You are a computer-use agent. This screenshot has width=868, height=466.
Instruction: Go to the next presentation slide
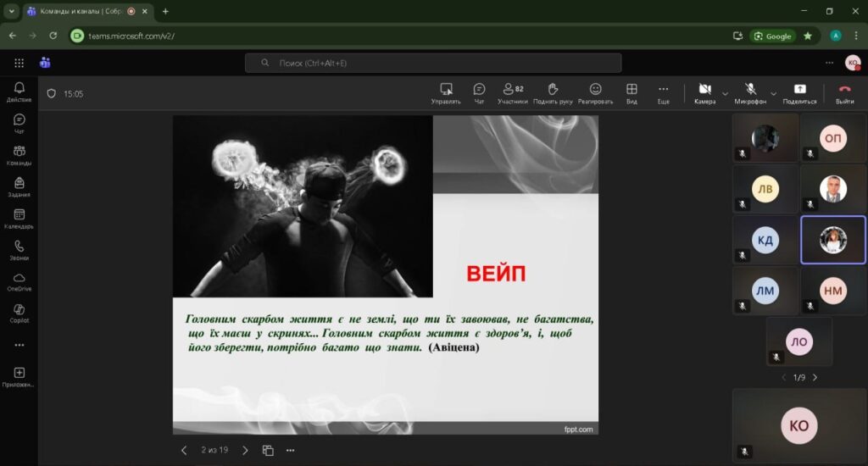(246, 450)
